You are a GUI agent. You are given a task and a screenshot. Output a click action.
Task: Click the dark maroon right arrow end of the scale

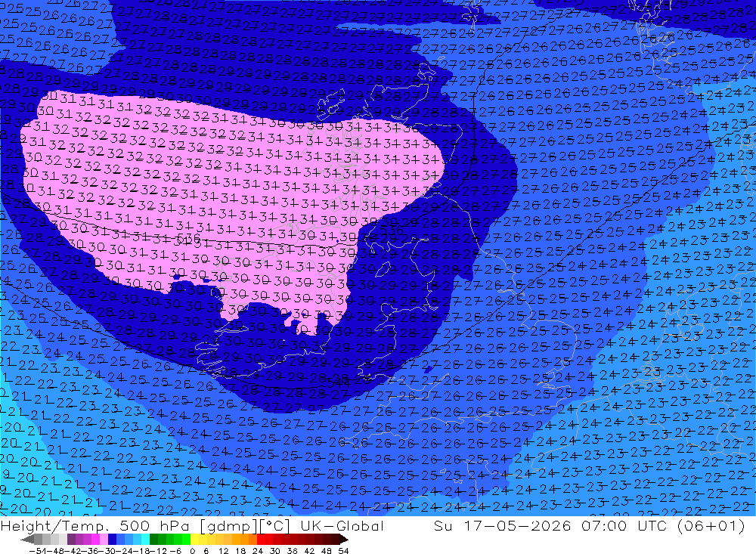[344, 540]
